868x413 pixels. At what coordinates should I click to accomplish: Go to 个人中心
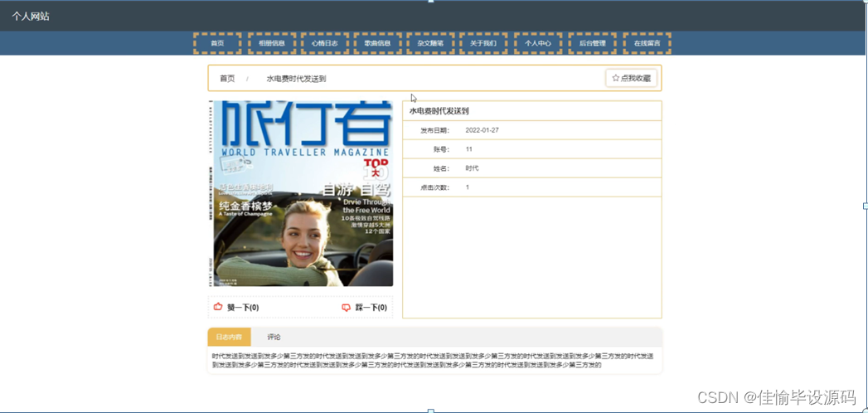tap(538, 43)
